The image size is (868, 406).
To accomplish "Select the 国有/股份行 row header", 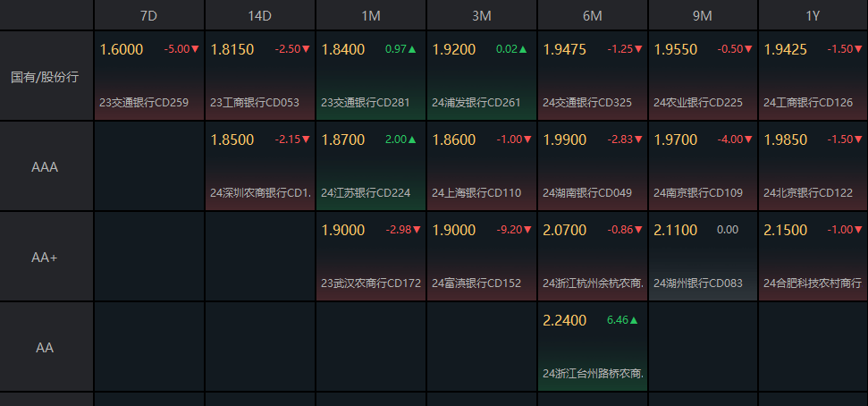I will [45, 77].
